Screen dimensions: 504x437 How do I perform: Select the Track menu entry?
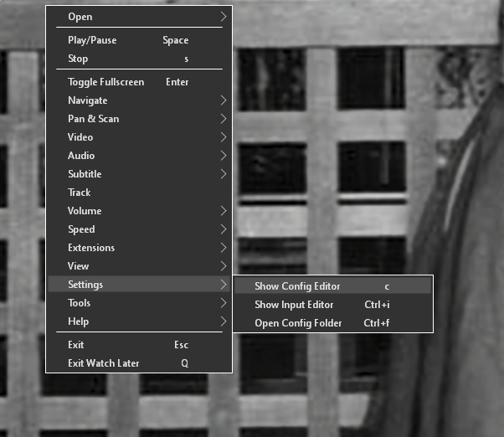pyautogui.click(x=139, y=193)
